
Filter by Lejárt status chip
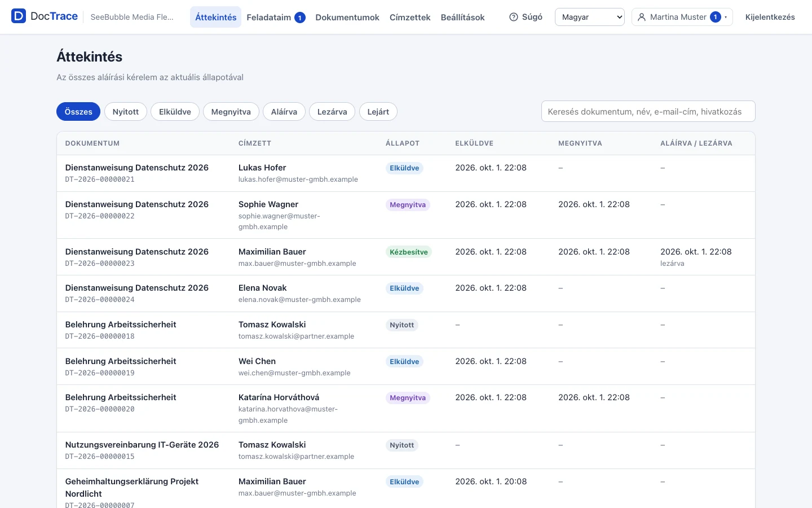378,112
